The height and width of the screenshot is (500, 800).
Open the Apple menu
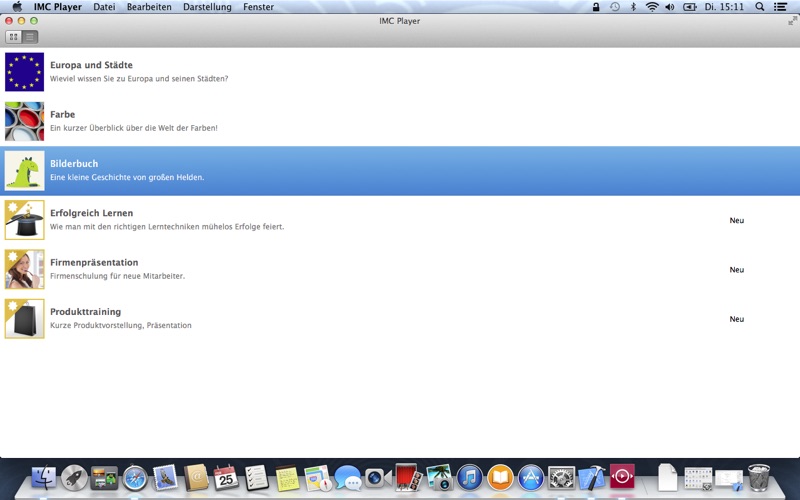(x=17, y=7)
